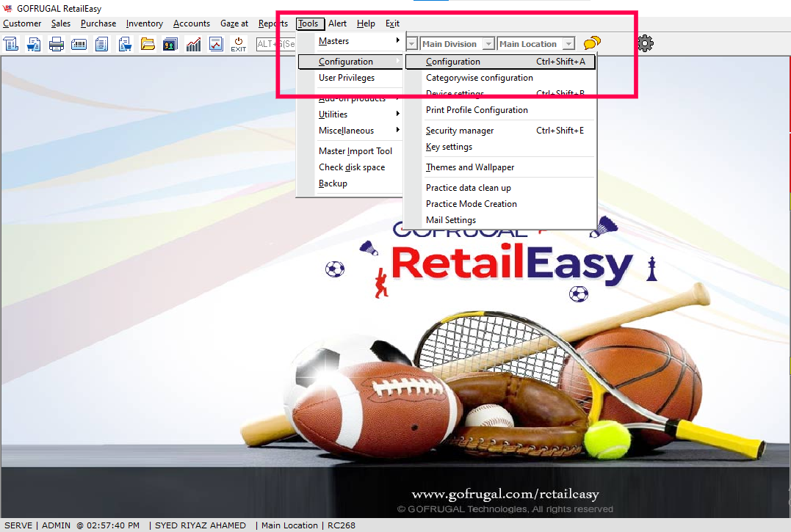Screen dimensions: 791x532
Task: Open the Main Location dropdown arrow
Action: point(568,44)
